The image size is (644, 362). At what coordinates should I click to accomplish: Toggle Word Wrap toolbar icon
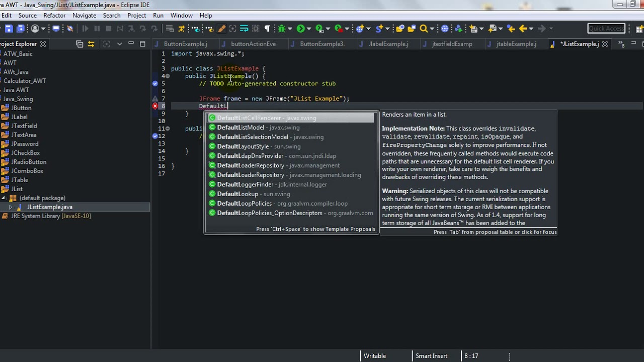coord(244,29)
